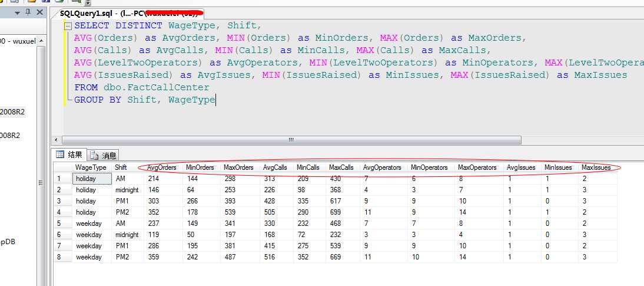This screenshot has width=644, height=286.
Task: Select the MinCalls column header
Action: (308, 167)
